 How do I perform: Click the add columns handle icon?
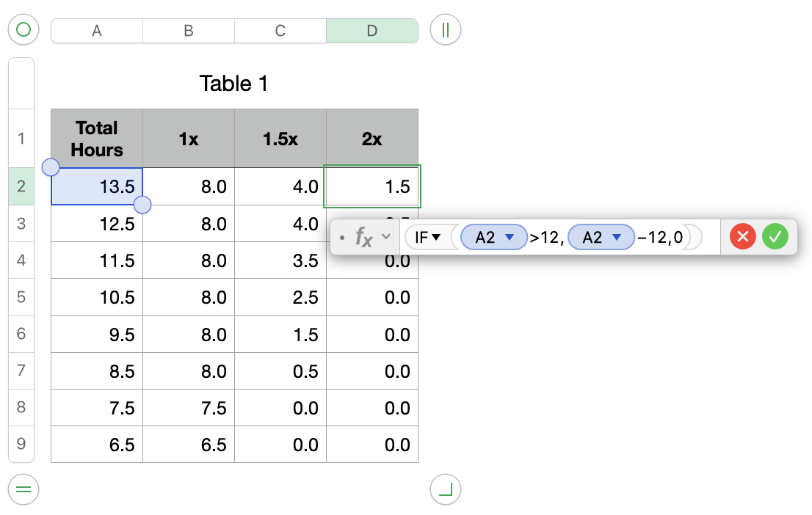point(445,30)
